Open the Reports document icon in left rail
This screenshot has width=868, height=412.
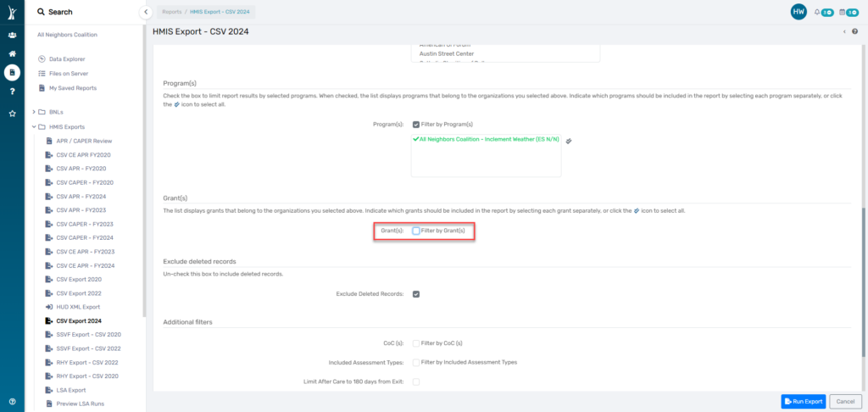[12, 73]
